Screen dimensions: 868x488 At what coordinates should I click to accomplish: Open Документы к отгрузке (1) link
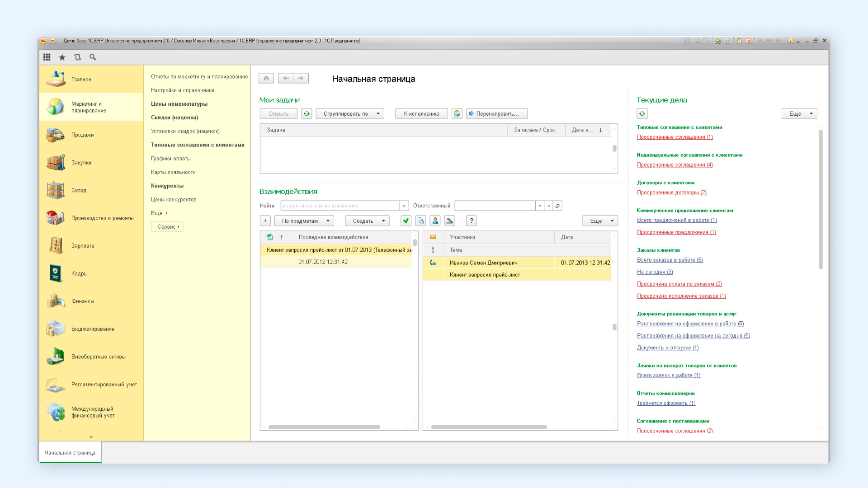click(667, 347)
